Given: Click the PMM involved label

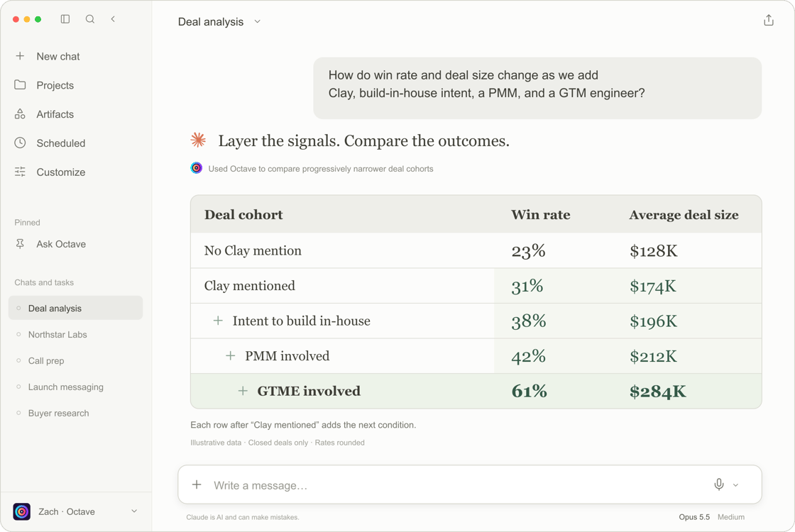Looking at the screenshot, I should [x=287, y=355].
